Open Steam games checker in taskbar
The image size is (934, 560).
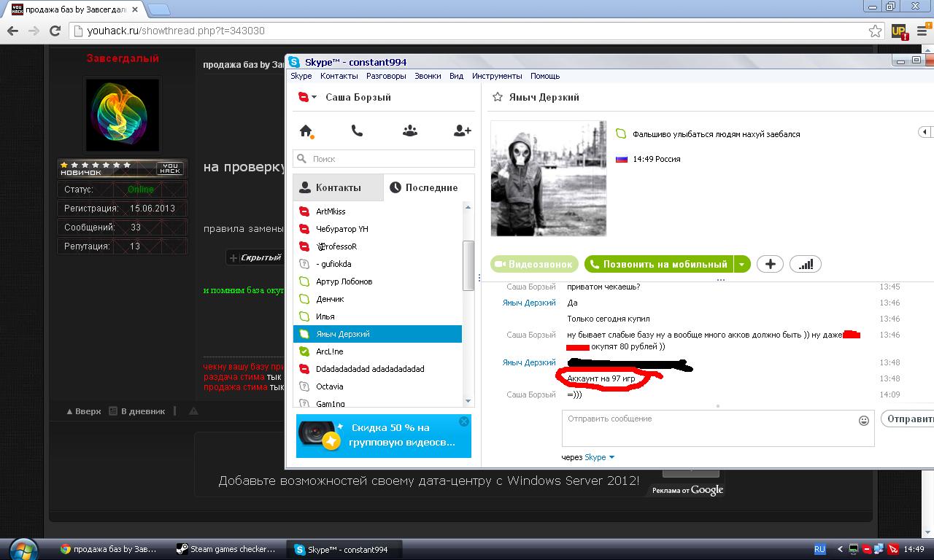point(226,549)
